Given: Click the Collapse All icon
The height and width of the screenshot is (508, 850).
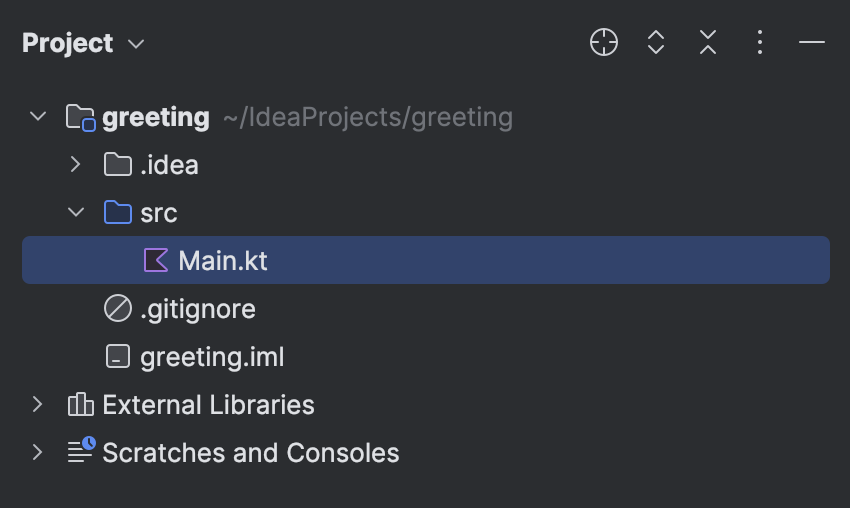Looking at the screenshot, I should point(708,43).
